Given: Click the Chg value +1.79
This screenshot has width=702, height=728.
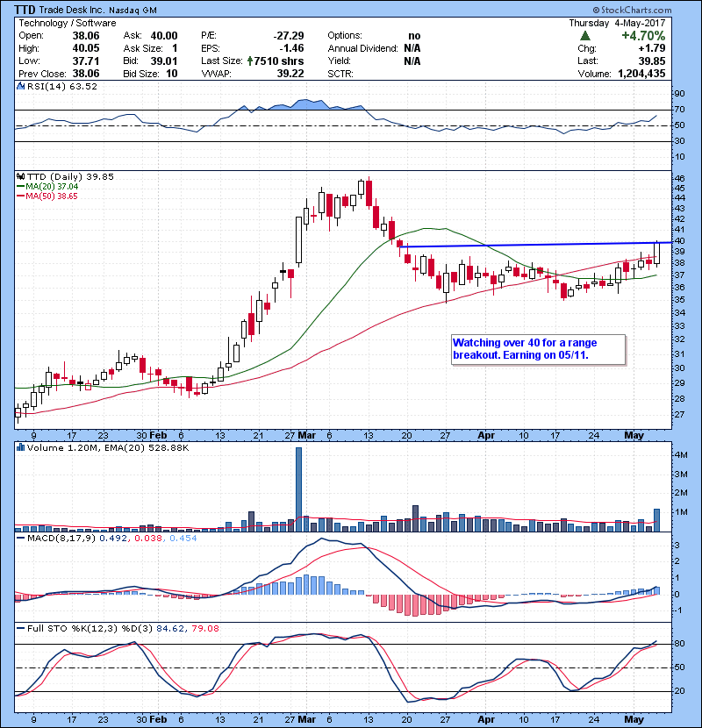Looking at the screenshot, I should pos(652,48).
